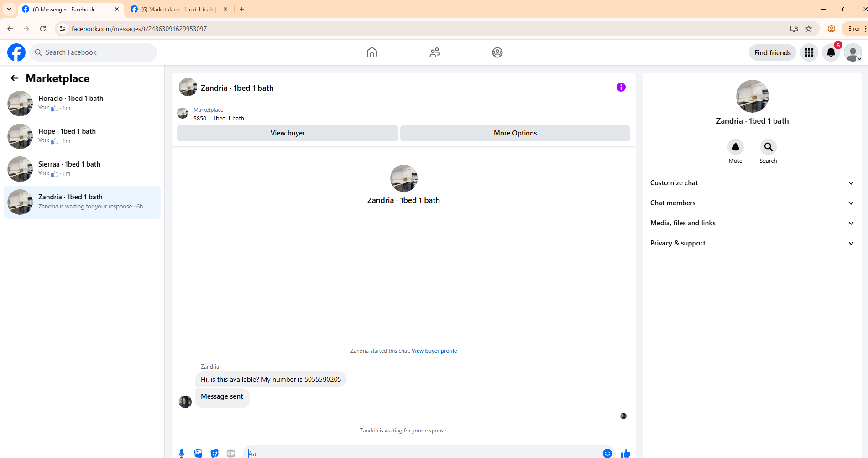The width and height of the screenshot is (868, 458).
Task: Attach a photo using the image icon
Action: coord(198,453)
